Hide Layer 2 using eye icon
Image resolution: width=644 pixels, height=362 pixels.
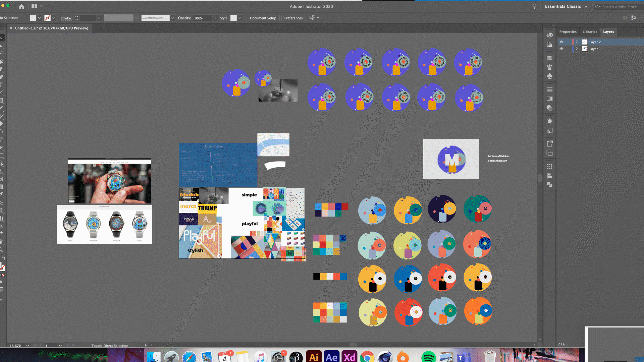561,42
